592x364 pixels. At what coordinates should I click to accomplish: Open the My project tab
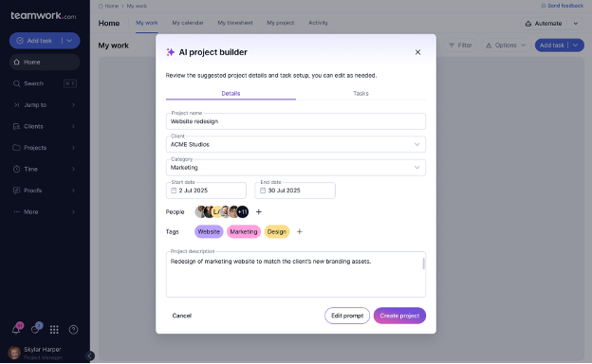click(x=281, y=23)
